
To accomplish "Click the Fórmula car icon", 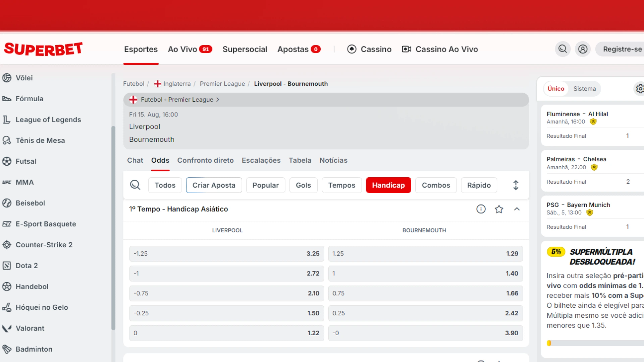I will click(x=7, y=99).
